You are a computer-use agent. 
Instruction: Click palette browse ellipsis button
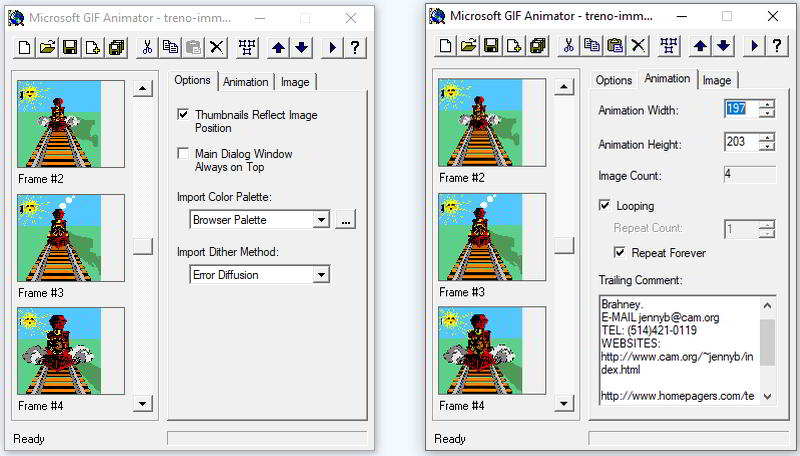[x=345, y=220]
